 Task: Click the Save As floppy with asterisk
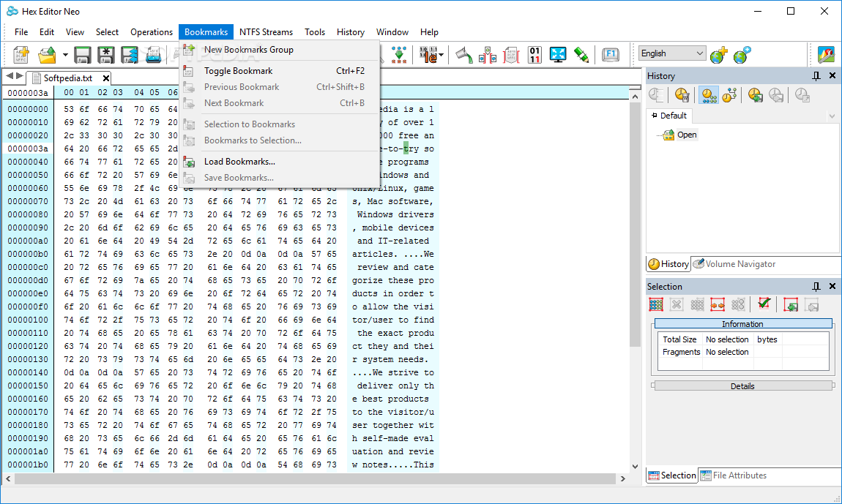[x=105, y=55]
